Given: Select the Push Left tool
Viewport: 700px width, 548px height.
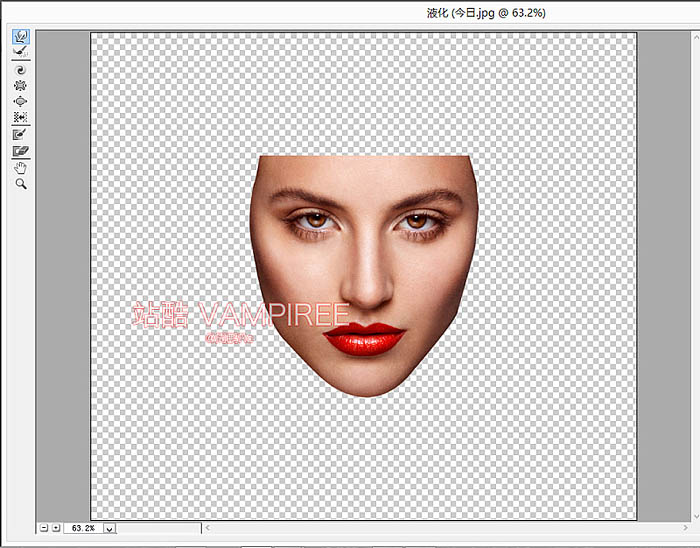Looking at the screenshot, I should point(21,117).
